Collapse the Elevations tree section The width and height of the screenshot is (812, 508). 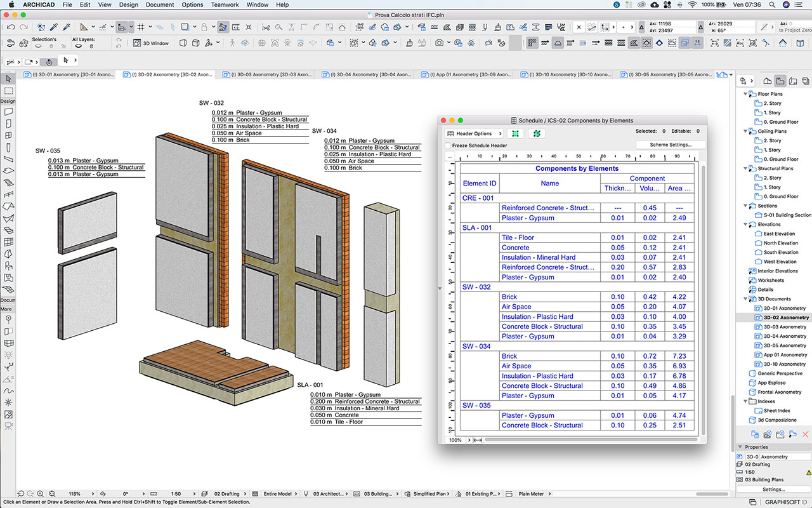point(745,224)
